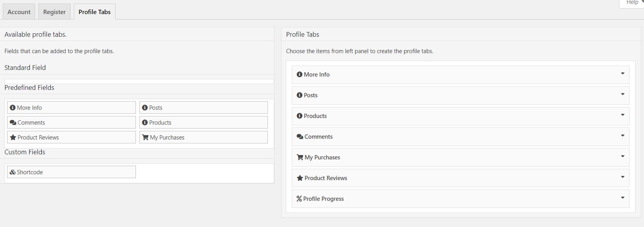Click info icon in Posts profile tab row

click(x=300, y=95)
